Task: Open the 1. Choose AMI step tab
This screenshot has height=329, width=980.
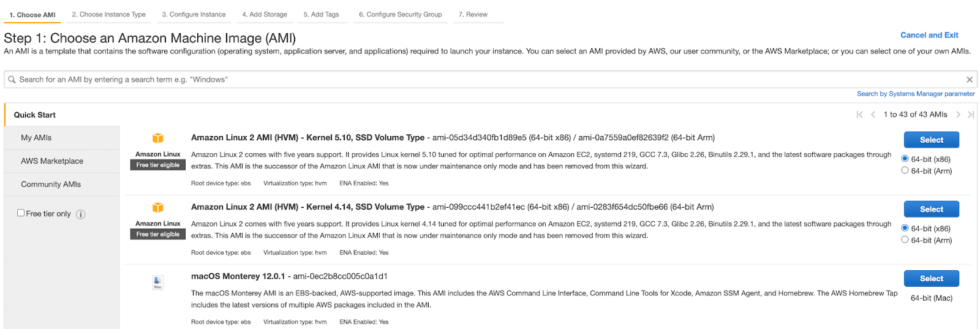Action: click(x=32, y=15)
